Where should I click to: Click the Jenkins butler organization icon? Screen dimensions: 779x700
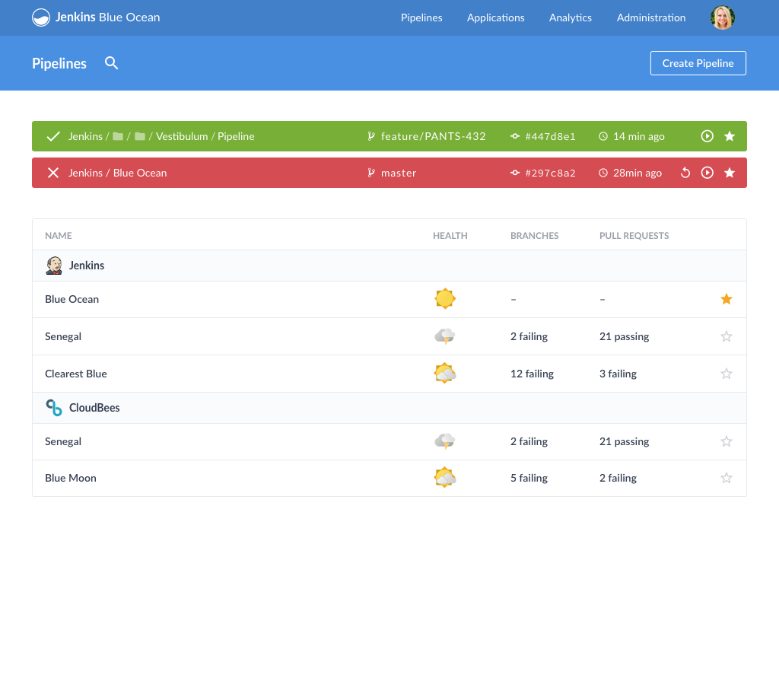click(54, 266)
